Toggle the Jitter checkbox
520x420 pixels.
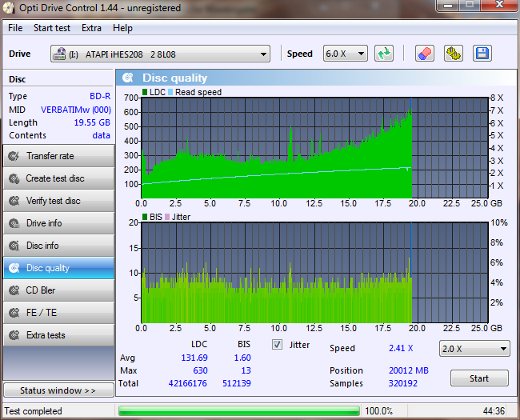point(278,345)
